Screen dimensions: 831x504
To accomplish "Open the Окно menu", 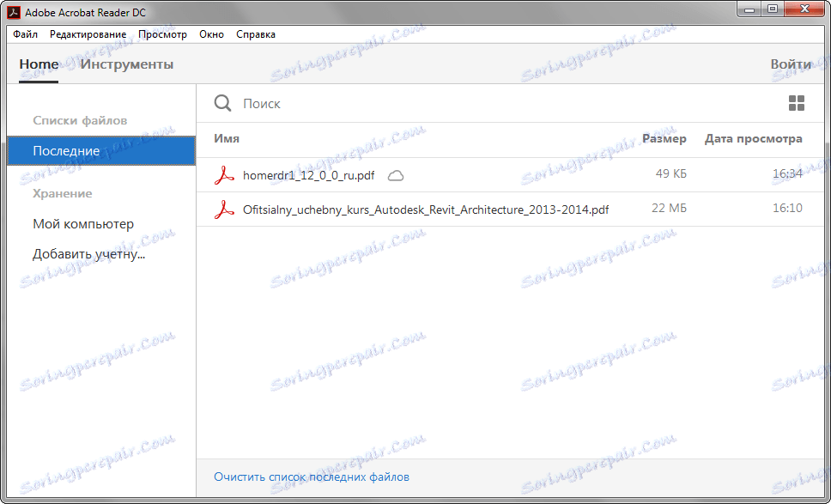I will [211, 34].
